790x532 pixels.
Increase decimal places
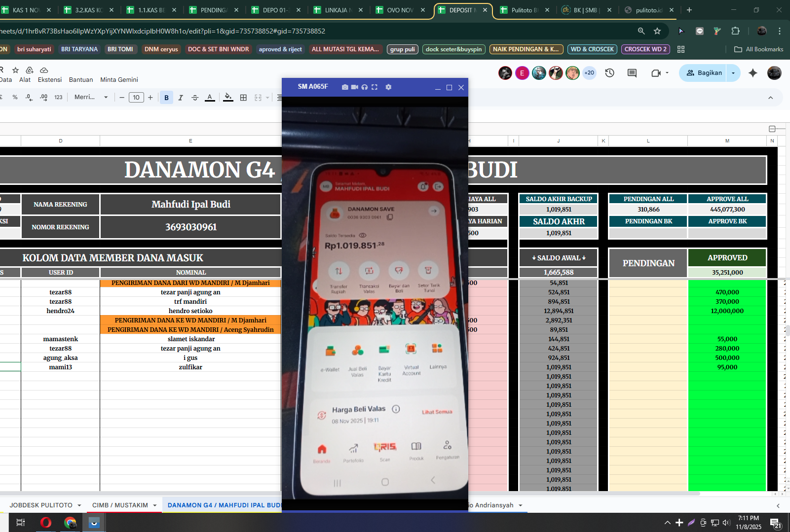pyautogui.click(x=43, y=98)
